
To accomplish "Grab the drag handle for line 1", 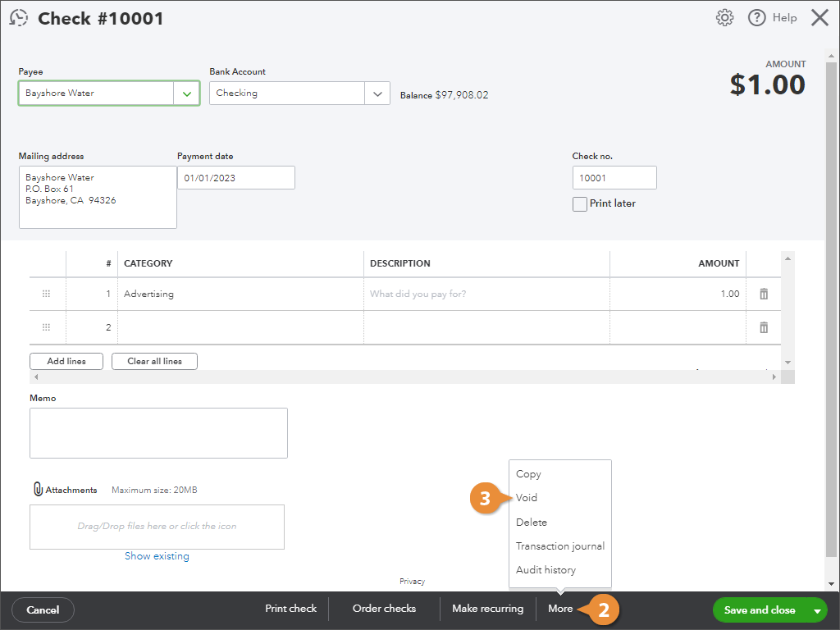I will [x=46, y=294].
